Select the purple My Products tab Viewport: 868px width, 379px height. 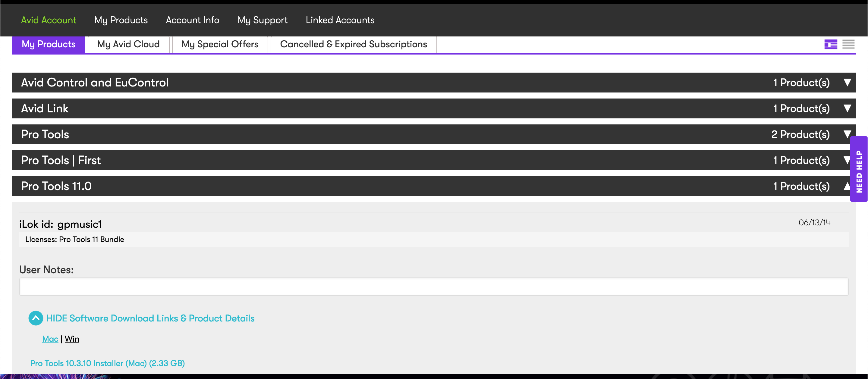49,45
